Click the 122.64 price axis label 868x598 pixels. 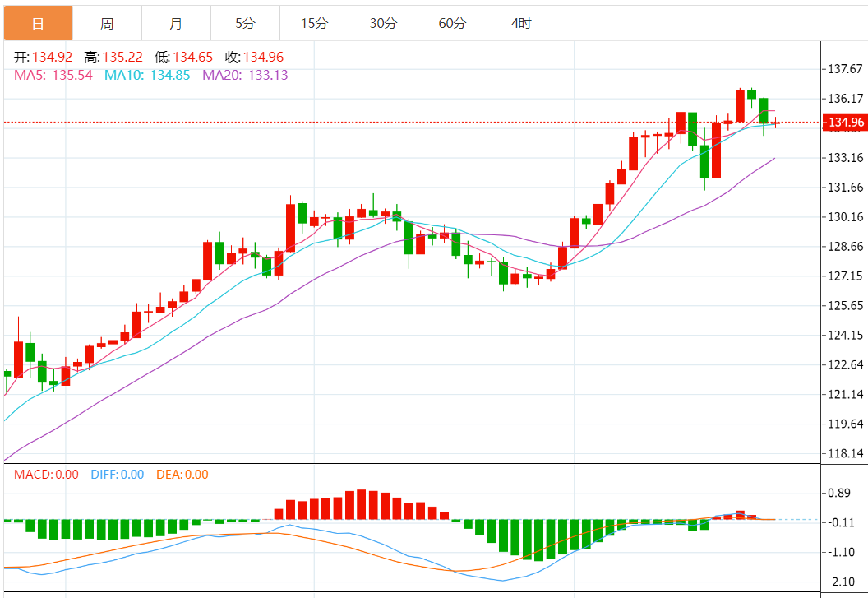click(x=845, y=364)
